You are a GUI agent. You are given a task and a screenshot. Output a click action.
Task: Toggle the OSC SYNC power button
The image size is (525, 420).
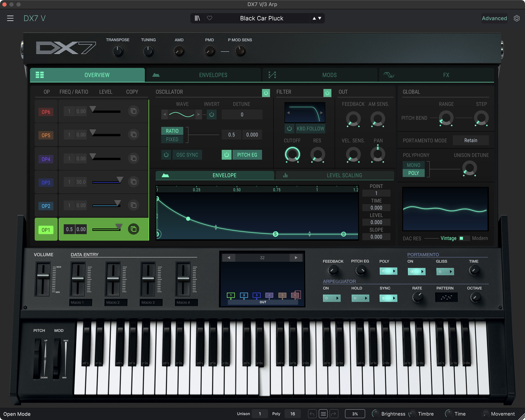pos(166,155)
